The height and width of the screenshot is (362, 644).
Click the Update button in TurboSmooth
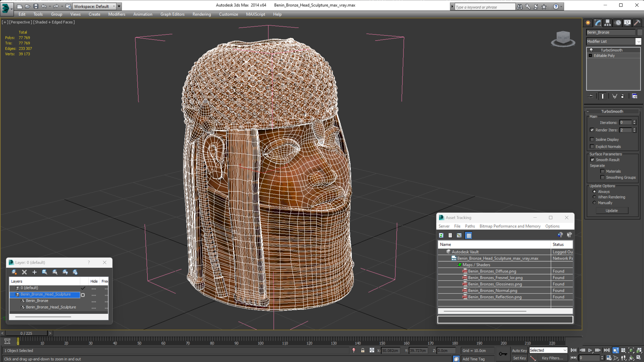click(x=612, y=211)
